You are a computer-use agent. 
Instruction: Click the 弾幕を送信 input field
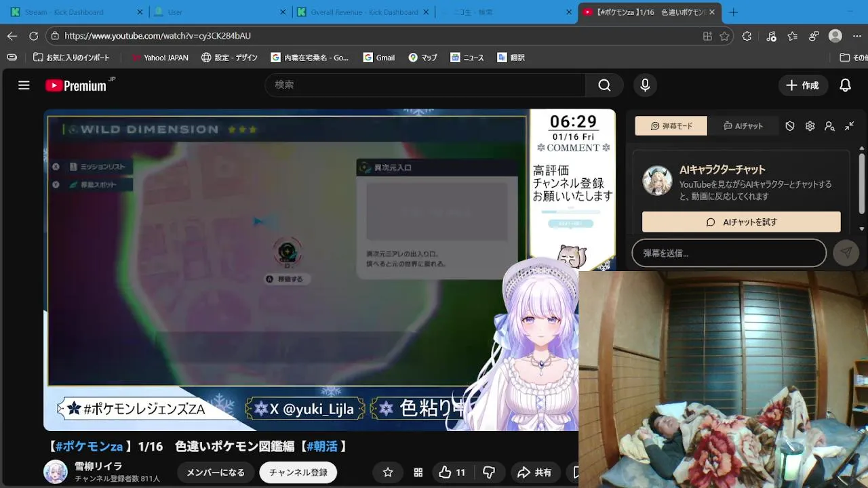729,253
